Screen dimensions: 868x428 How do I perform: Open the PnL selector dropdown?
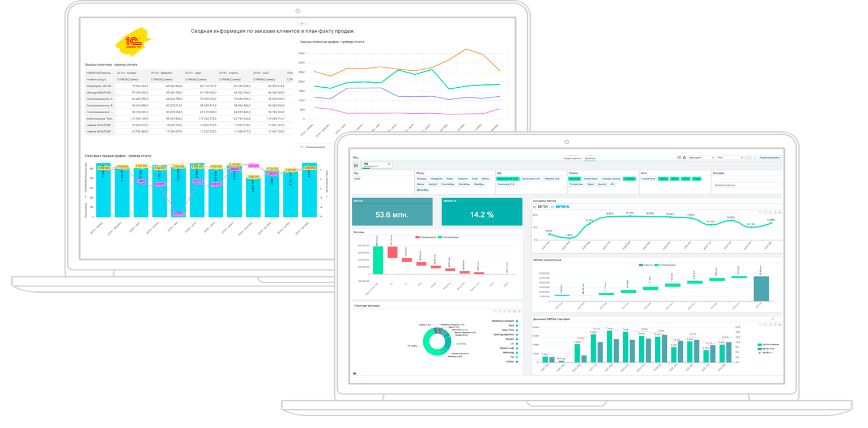click(730, 157)
